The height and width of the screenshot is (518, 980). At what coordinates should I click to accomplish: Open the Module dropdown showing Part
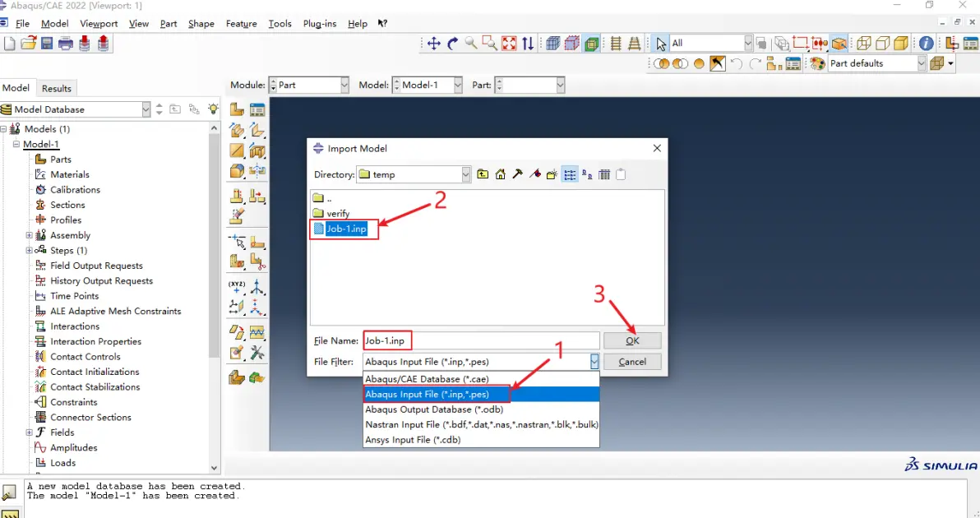point(344,85)
